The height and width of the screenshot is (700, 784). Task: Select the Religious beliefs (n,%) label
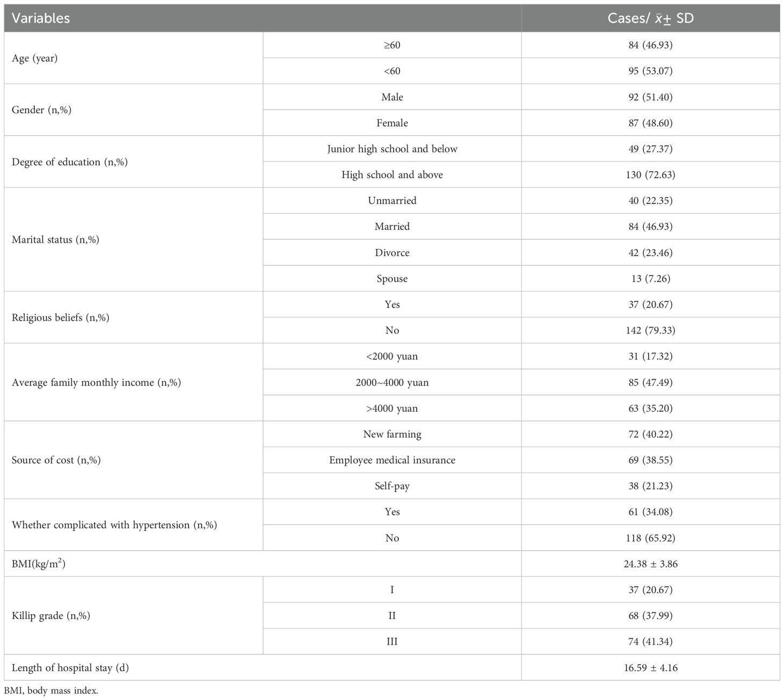[60, 318]
